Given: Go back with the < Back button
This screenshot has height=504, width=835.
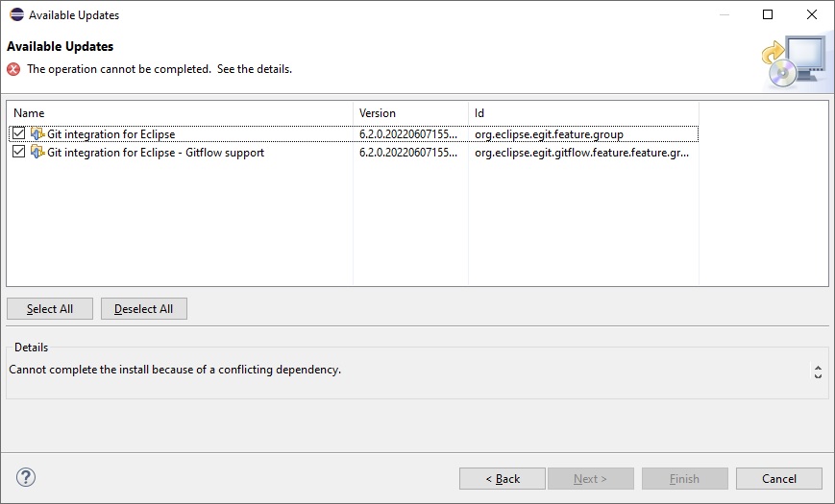Looking at the screenshot, I should pos(503,478).
